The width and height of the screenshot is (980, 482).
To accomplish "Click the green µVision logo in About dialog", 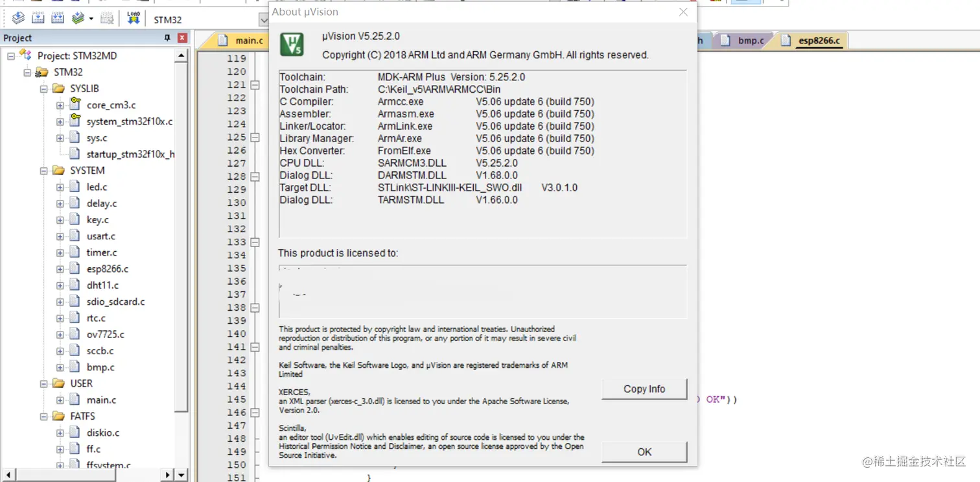I will click(x=292, y=44).
